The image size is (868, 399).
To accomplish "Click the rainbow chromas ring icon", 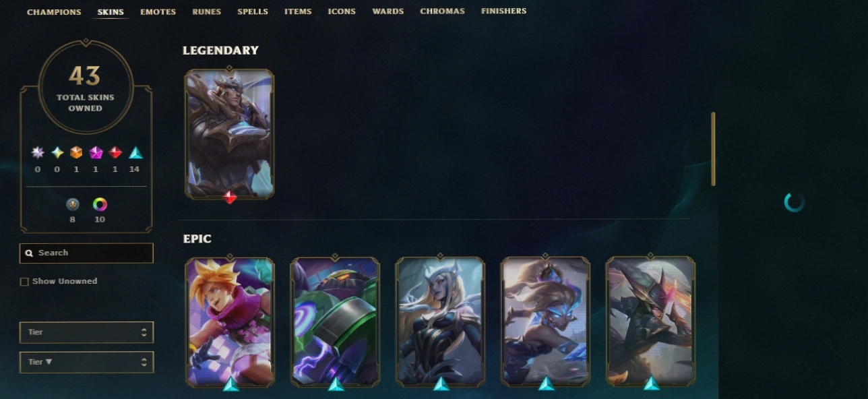I will pos(100,204).
